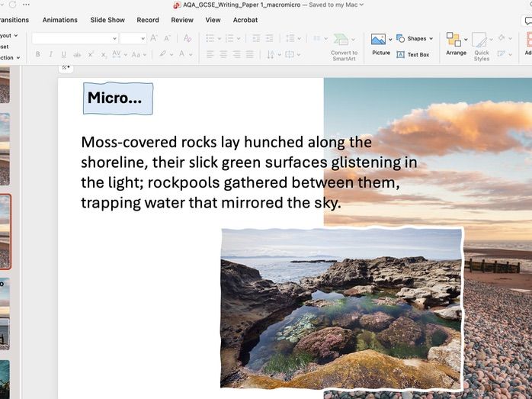
Task: Align text left
Action: pos(210,54)
